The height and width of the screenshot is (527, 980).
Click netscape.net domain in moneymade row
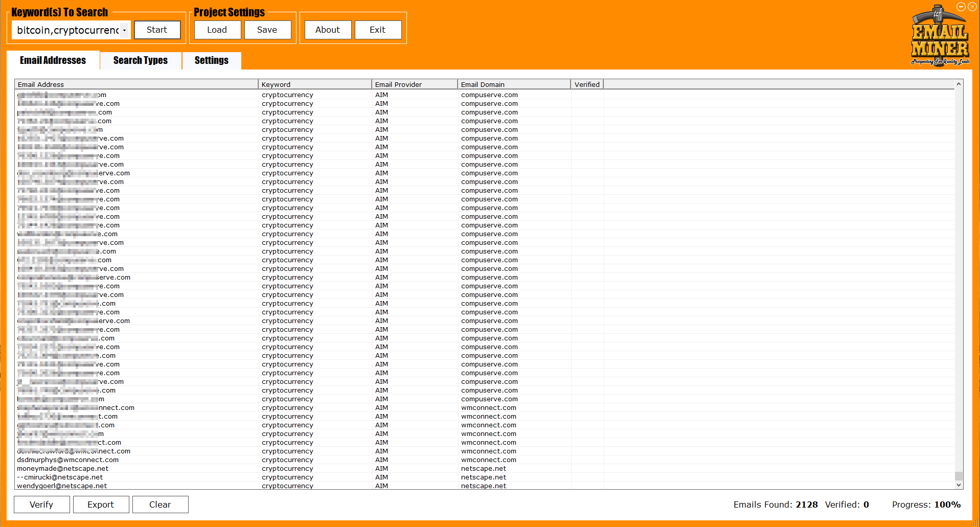pos(484,469)
